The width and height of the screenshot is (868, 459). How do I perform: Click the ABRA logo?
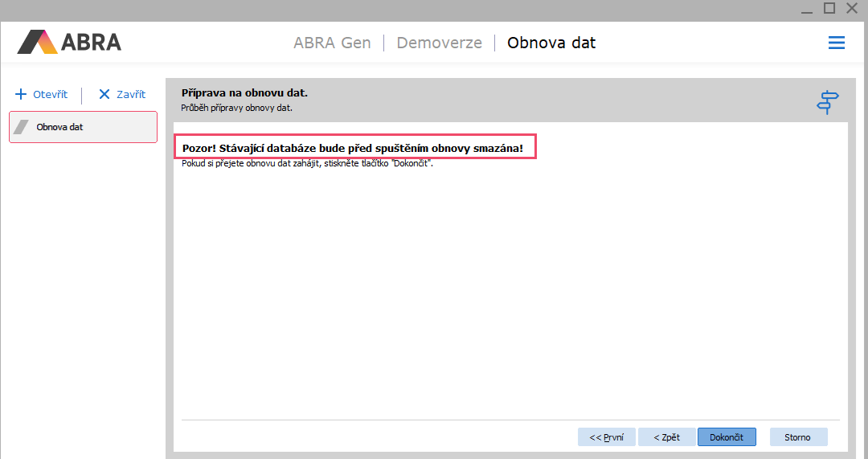(x=69, y=42)
